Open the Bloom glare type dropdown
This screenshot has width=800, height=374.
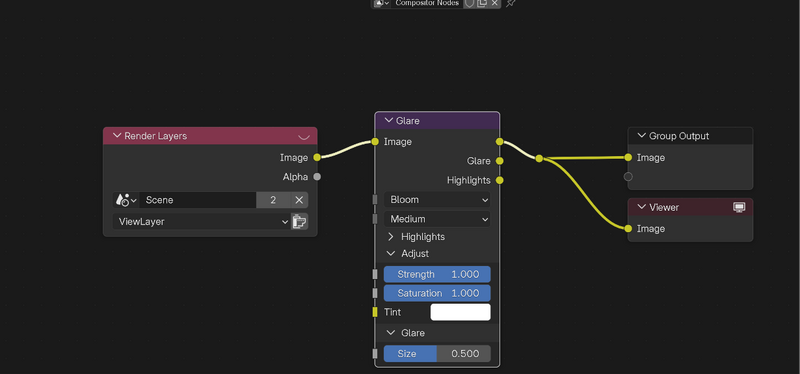(437, 200)
